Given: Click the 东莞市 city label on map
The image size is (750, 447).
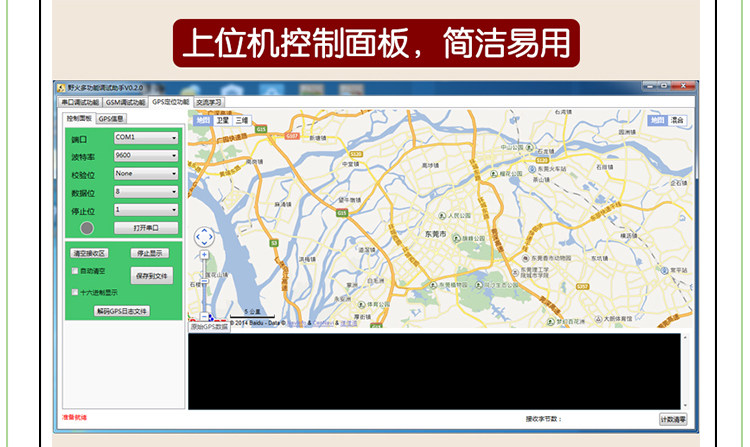Looking at the screenshot, I should pos(436,234).
